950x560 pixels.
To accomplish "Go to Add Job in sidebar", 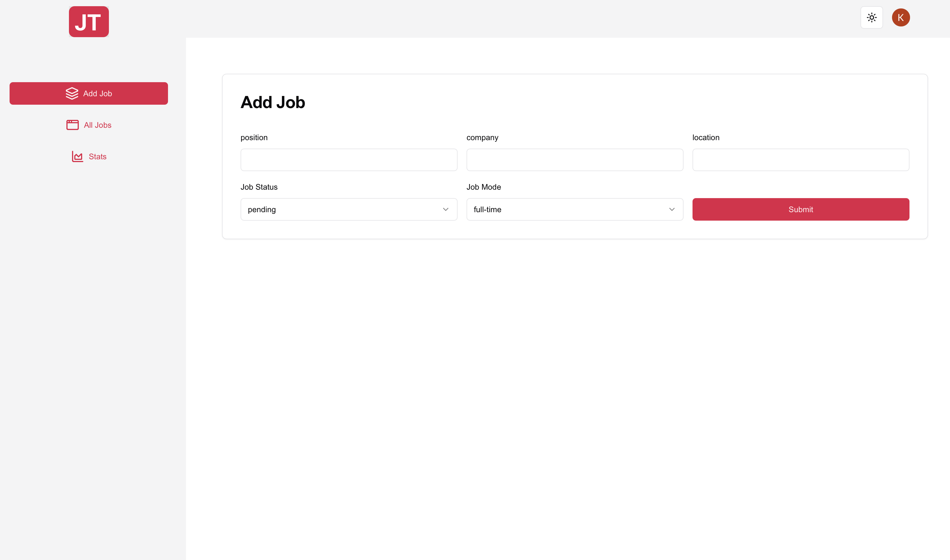I will [x=89, y=93].
